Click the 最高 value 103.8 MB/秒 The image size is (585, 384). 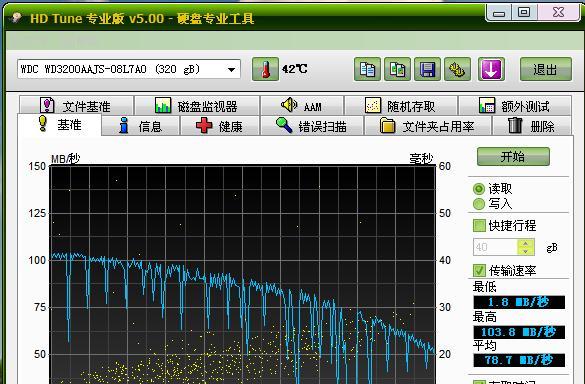519,332
